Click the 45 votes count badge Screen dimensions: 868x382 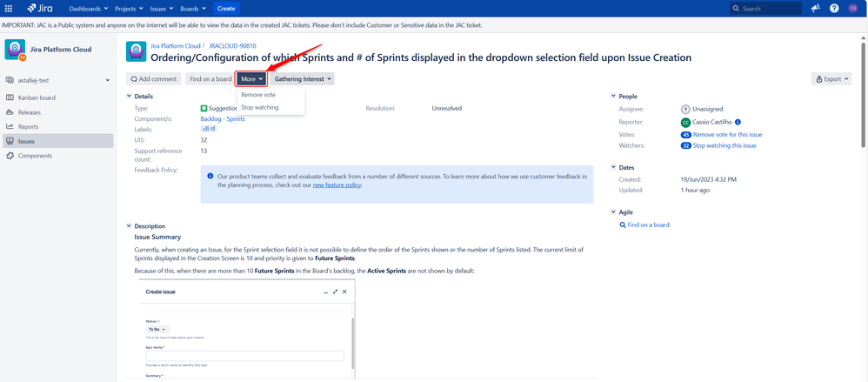(x=686, y=135)
